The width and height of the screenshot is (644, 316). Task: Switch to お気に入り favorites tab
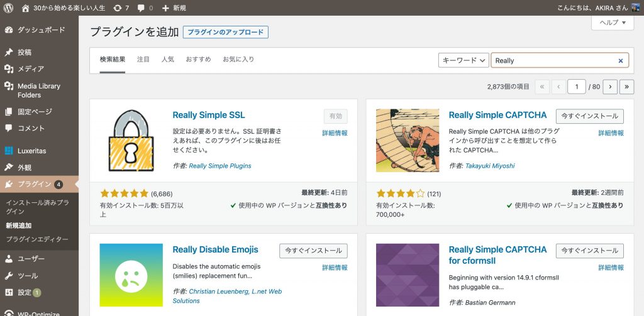[238, 60]
